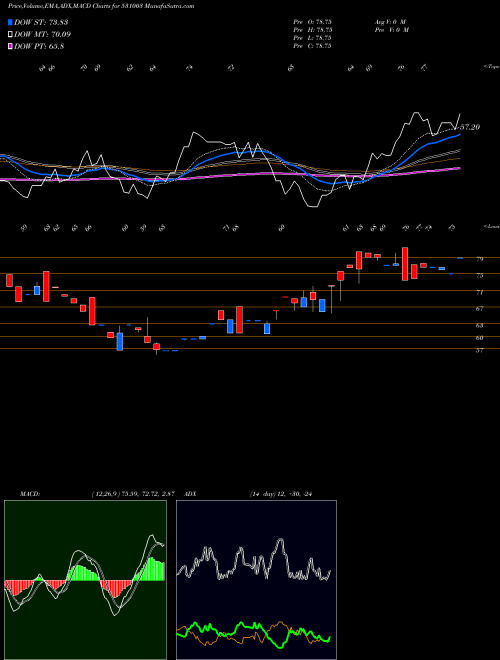Click the ADX panel title

(190, 494)
